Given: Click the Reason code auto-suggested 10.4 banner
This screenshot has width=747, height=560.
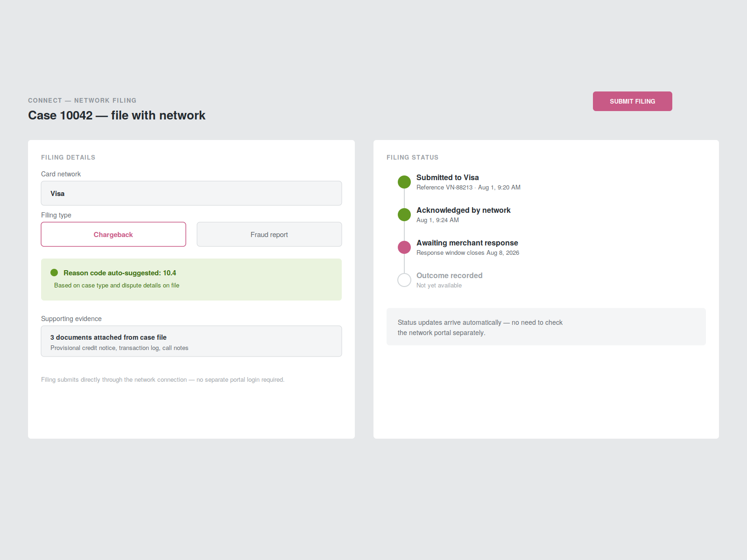Looking at the screenshot, I should (x=191, y=280).
